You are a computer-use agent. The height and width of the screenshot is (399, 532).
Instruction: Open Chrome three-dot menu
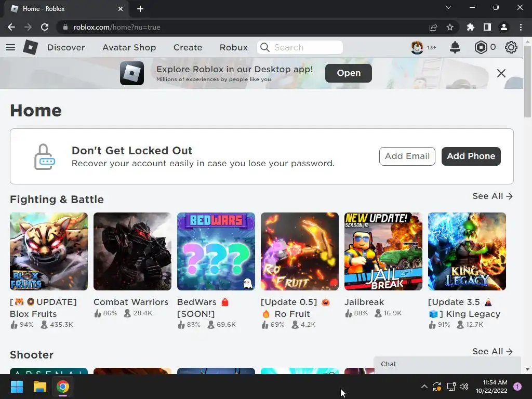[521, 27]
